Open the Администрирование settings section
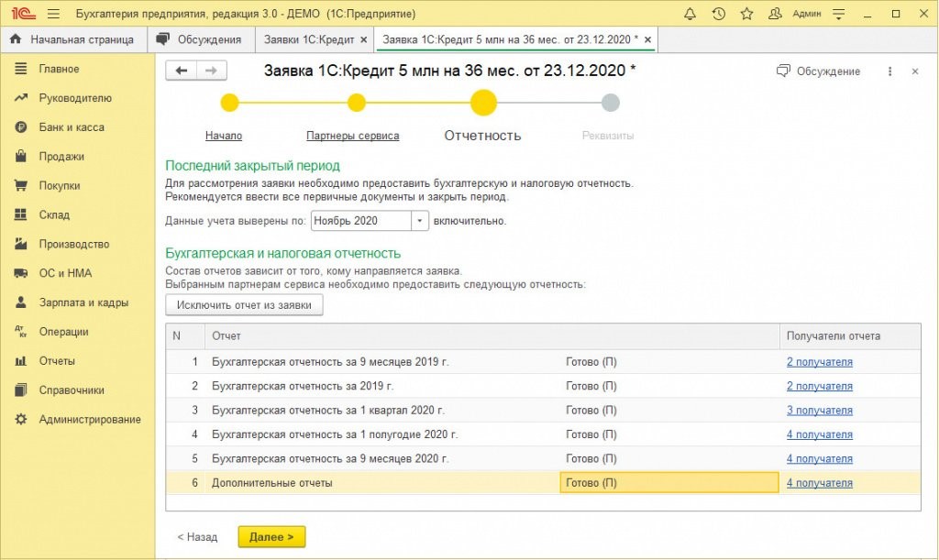The image size is (939, 560). coord(89,420)
